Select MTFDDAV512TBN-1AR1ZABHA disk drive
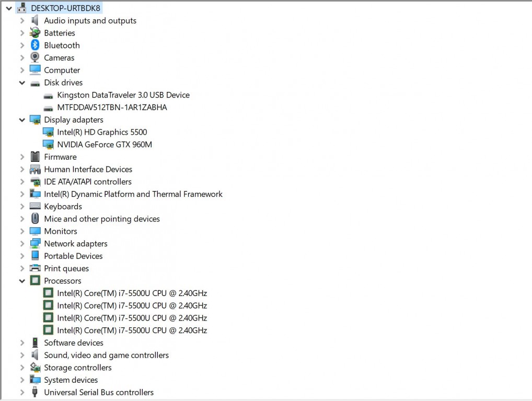The width and height of the screenshot is (532, 401). (x=112, y=108)
